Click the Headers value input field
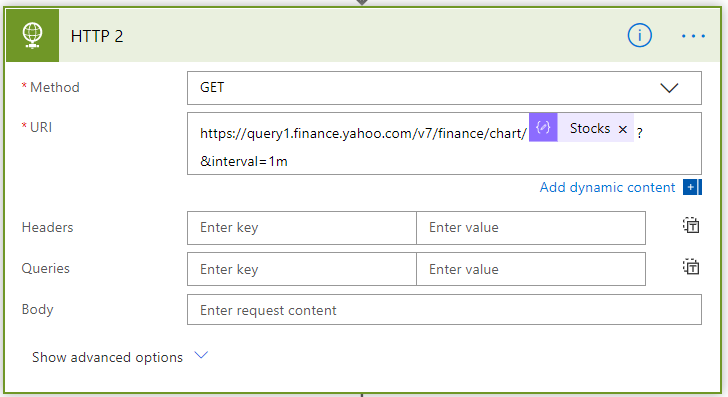The image size is (728, 397). coord(531,228)
